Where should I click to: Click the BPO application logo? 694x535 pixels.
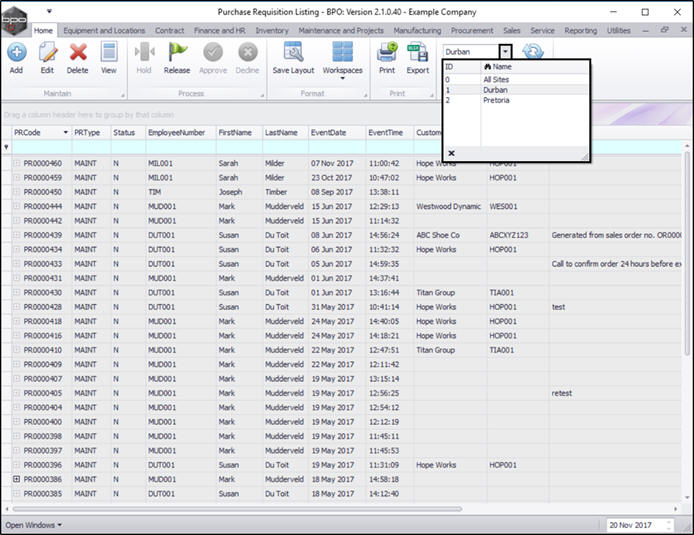(14, 20)
